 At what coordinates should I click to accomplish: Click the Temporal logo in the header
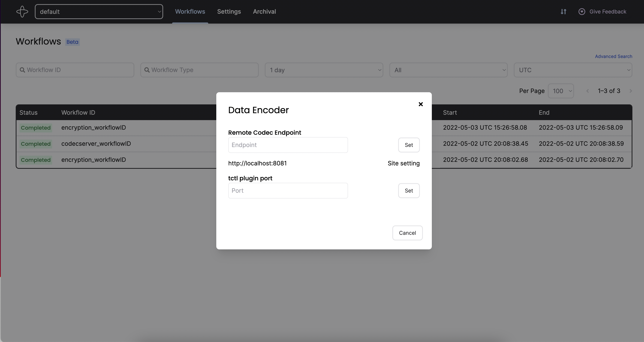[22, 11]
